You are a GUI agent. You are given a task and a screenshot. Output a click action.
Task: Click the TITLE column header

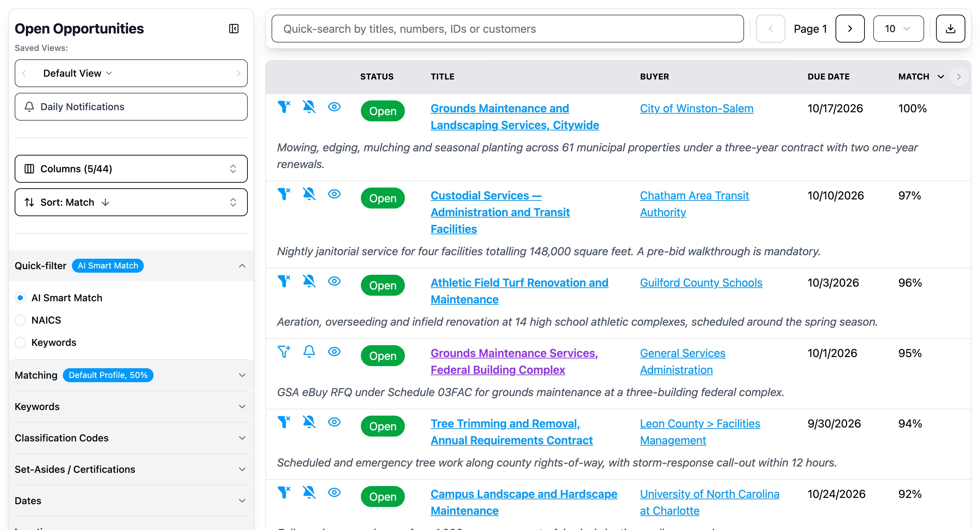tap(443, 76)
